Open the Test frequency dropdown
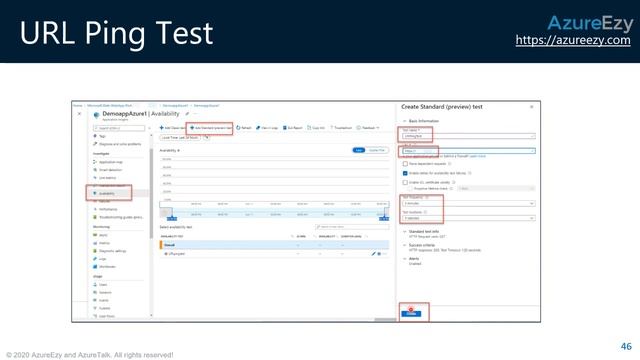 point(469,203)
